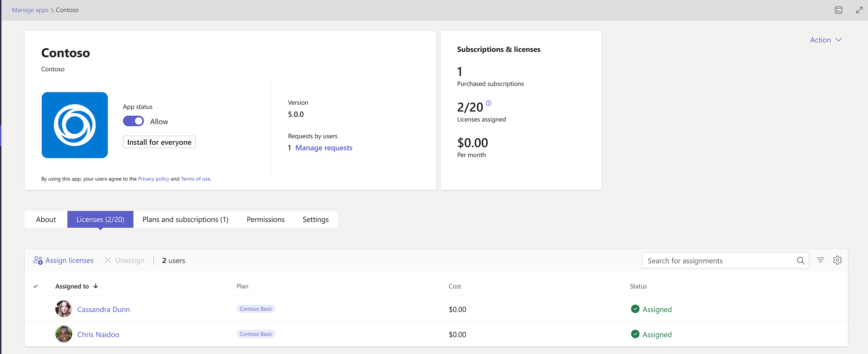868x354 pixels.
Task: Select all rows using header checkmark
Action: click(x=36, y=286)
